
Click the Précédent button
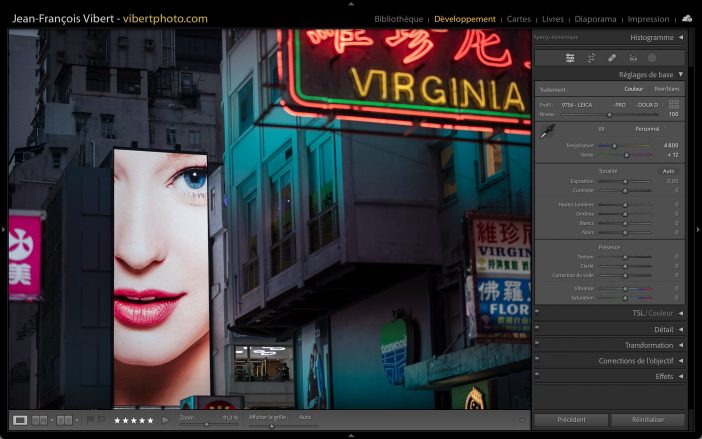click(x=571, y=420)
